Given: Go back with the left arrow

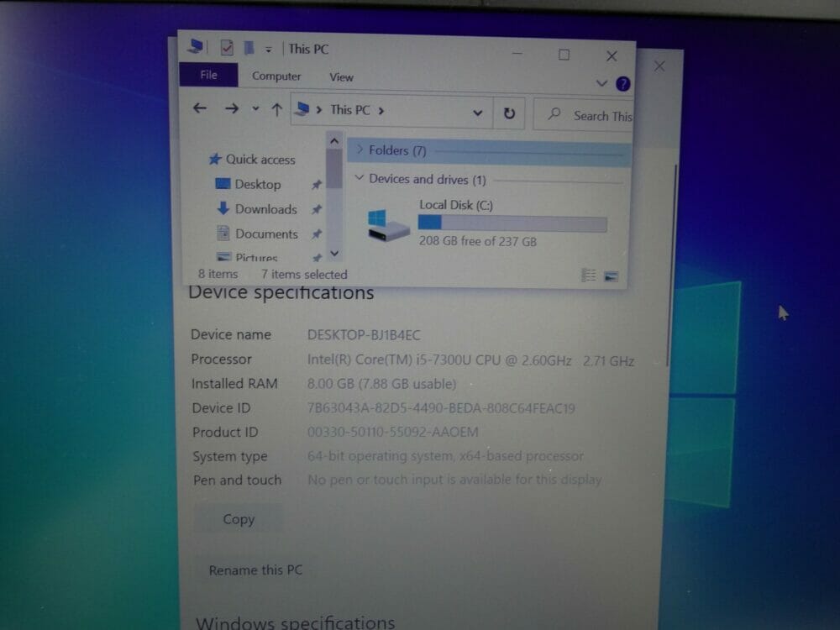Looking at the screenshot, I should point(200,108).
